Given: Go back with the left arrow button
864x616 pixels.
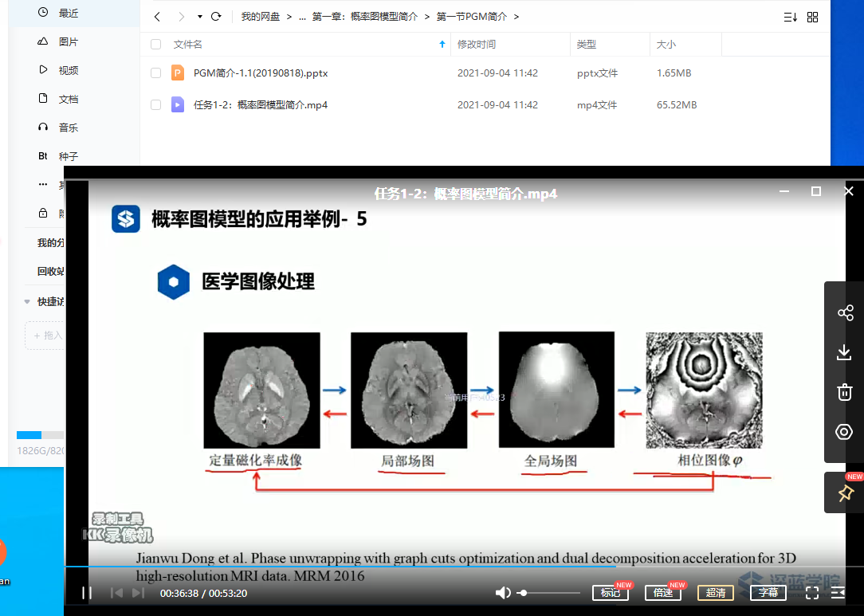Looking at the screenshot, I should (x=158, y=17).
